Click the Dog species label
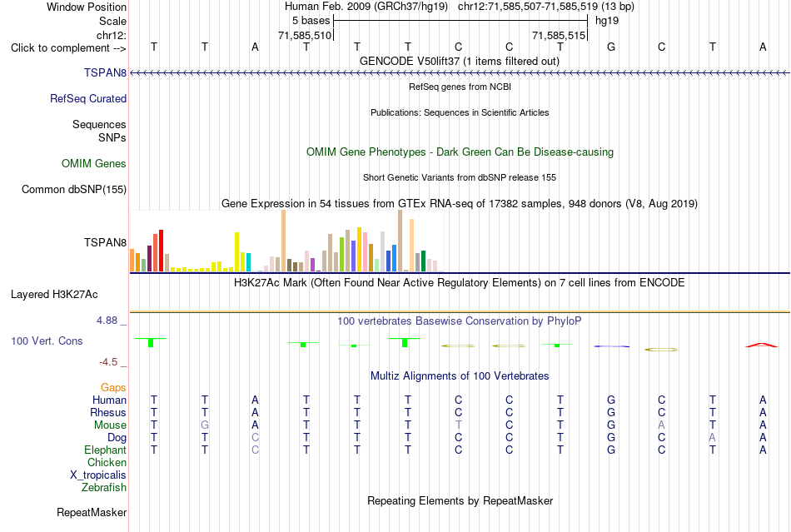791x532 pixels. coord(117,438)
